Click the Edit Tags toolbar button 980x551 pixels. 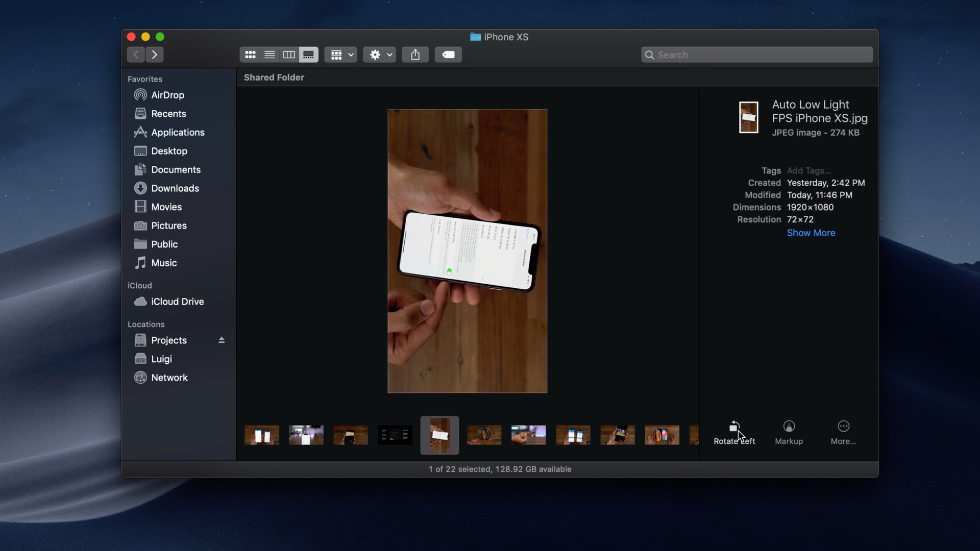click(448, 55)
